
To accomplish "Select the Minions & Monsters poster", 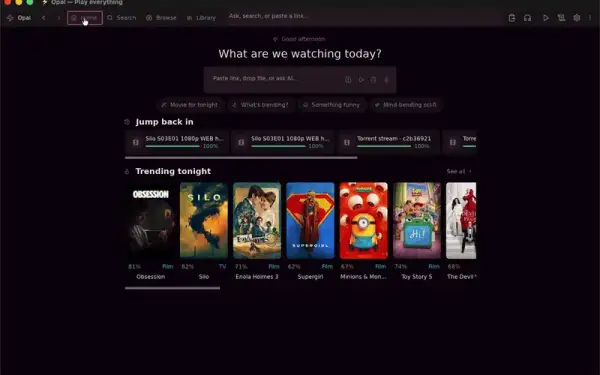I will pyautogui.click(x=364, y=221).
